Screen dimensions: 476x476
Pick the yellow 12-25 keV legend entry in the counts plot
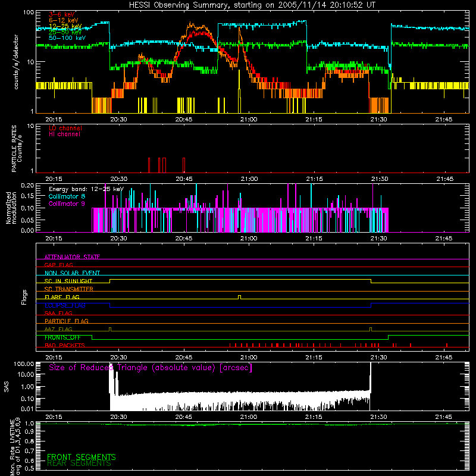click(x=65, y=26)
